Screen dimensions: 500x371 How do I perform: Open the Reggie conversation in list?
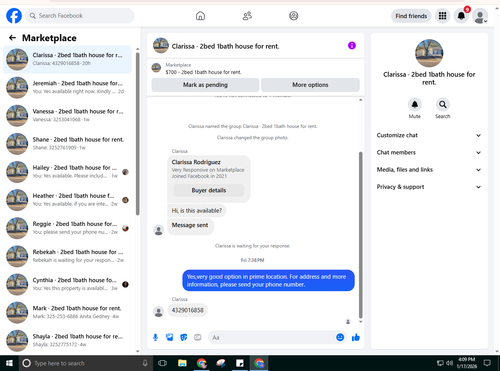(x=67, y=228)
